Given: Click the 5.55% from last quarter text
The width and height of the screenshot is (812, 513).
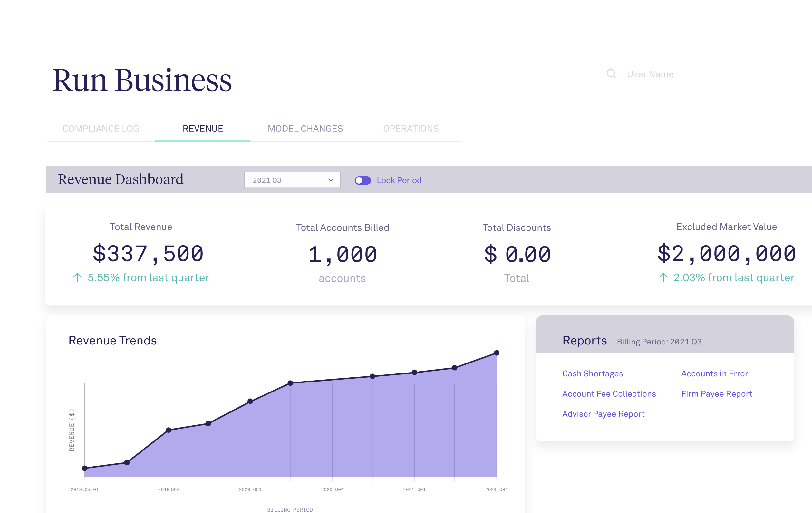Looking at the screenshot, I should [148, 277].
